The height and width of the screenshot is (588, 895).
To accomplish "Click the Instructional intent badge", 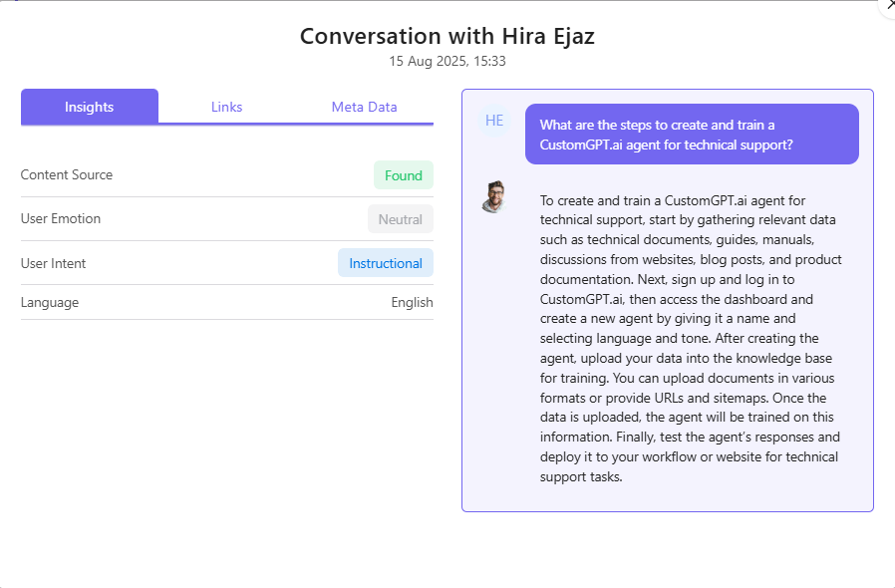I will pyautogui.click(x=386, y=263).
